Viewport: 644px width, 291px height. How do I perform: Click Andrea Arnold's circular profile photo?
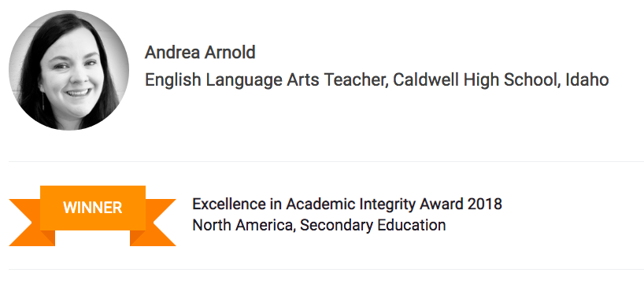click(x=68, y=70)
